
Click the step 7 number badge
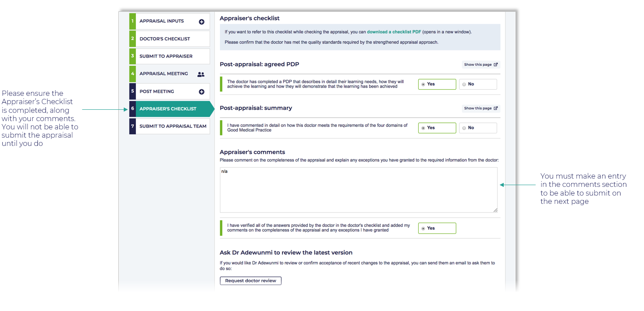pos(132,126)
